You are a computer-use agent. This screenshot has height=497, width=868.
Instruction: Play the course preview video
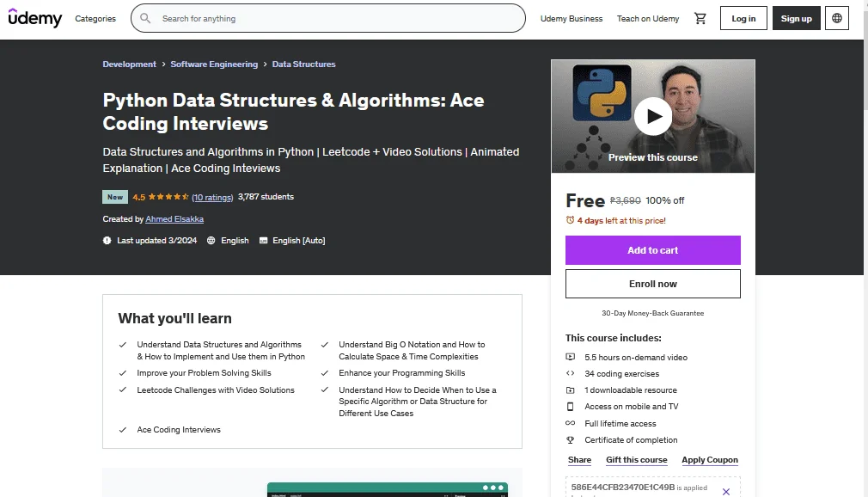(x=652, y=116)
